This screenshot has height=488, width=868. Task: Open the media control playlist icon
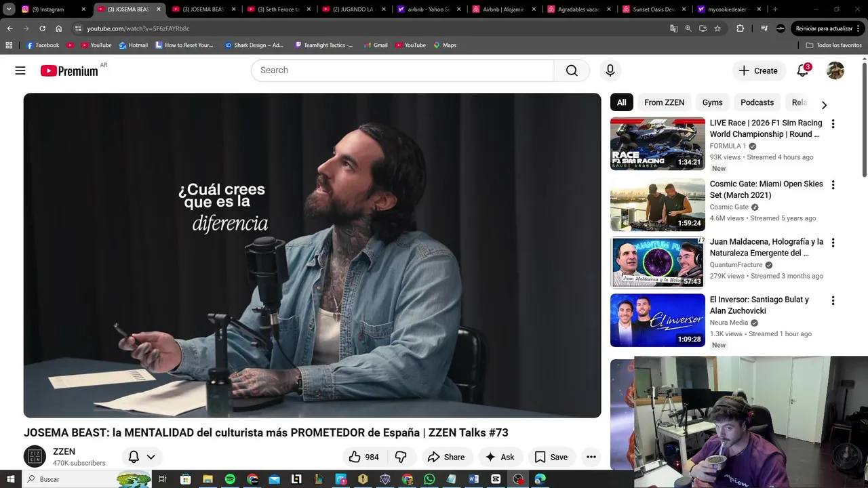pyautogui.click(x=764, y=28)
